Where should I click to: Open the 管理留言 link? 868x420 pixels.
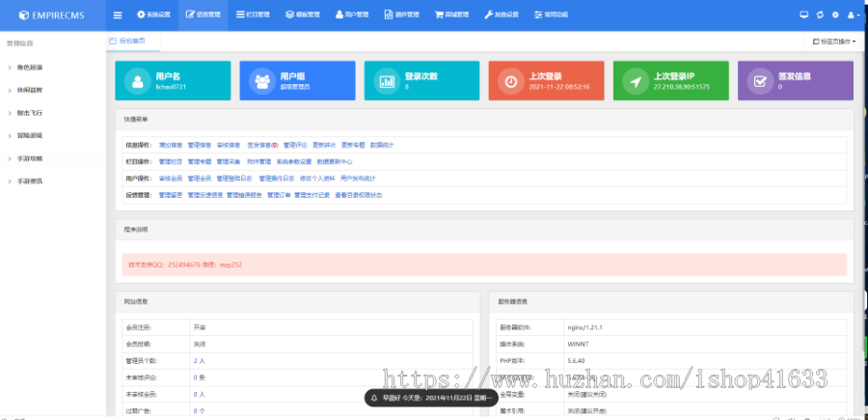click(x=171, y=195)
